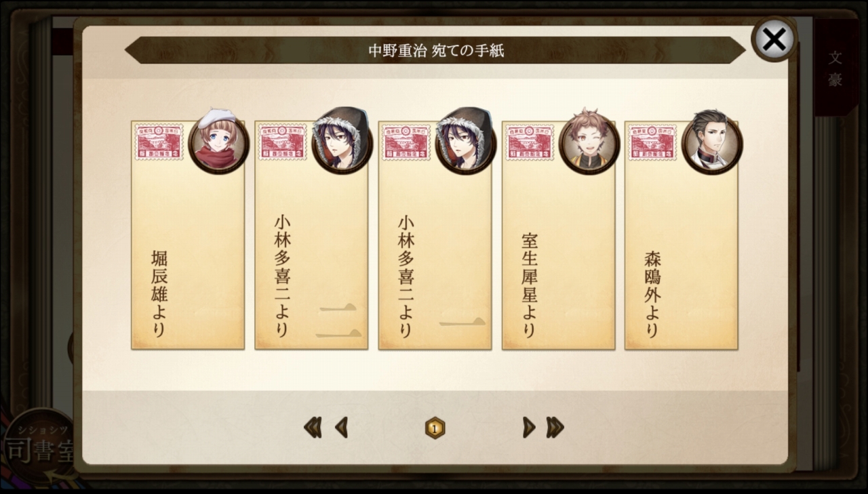868x494 pixels.
Task: Open the letter from 室生犀星
Action: coord(558,236)
